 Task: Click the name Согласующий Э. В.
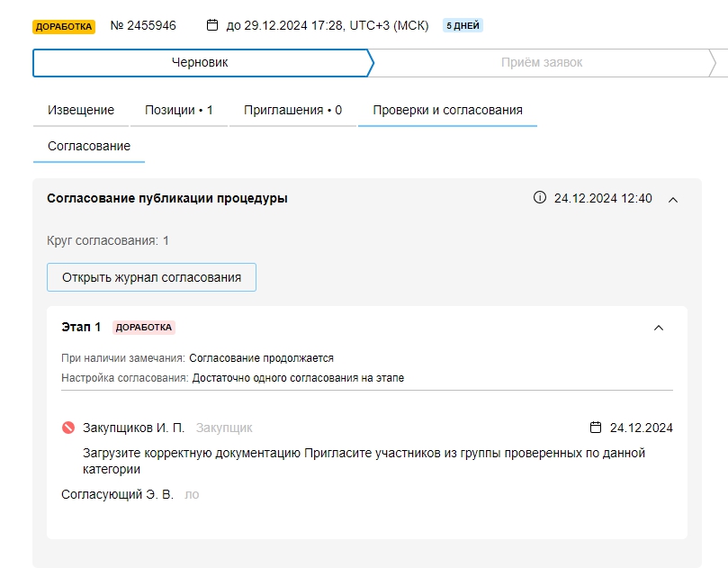[x=117, y=494]
